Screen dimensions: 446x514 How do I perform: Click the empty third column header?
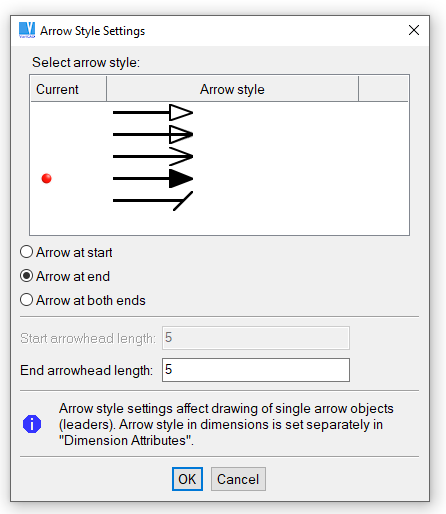tap(383, 89)
